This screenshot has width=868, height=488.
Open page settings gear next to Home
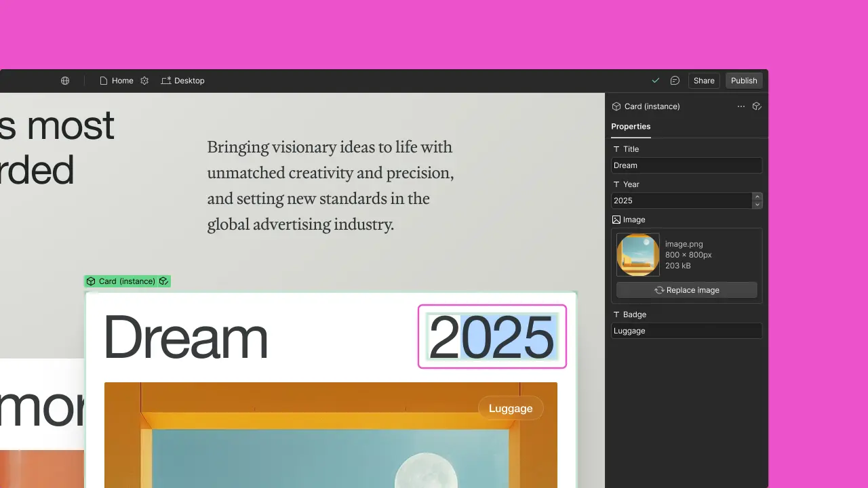[x=144, y=81]
